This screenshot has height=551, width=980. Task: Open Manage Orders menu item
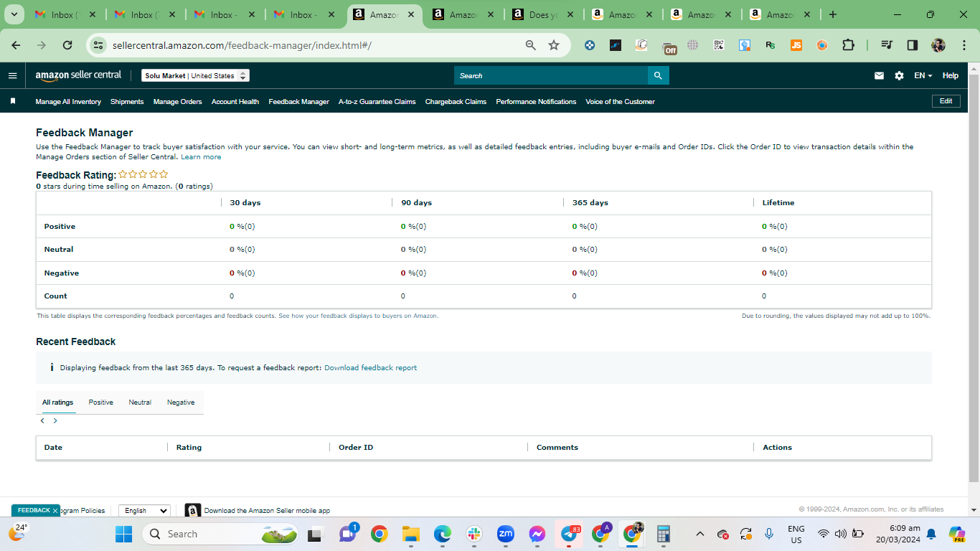[177, 102]
